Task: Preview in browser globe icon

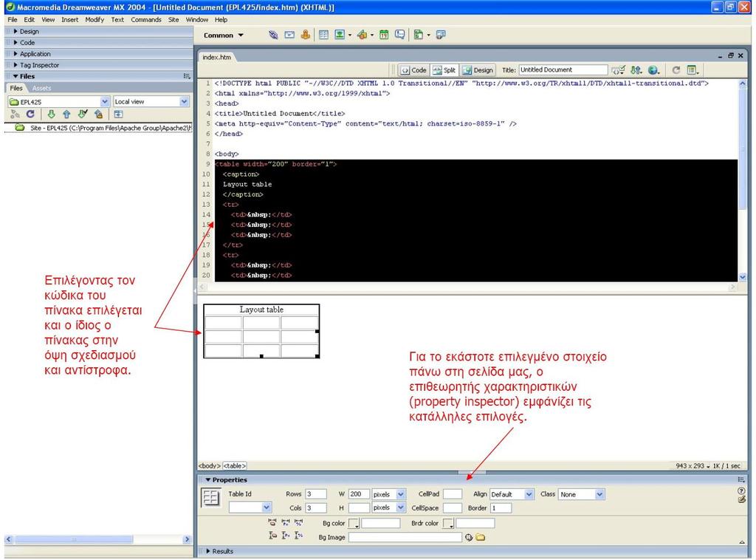Action: (x=654, y=70)
